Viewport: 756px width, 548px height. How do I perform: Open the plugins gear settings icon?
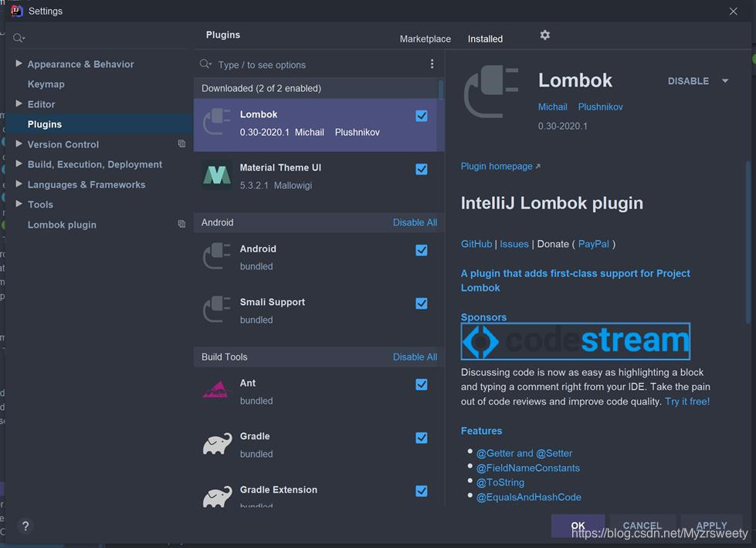tap(545, 36)
